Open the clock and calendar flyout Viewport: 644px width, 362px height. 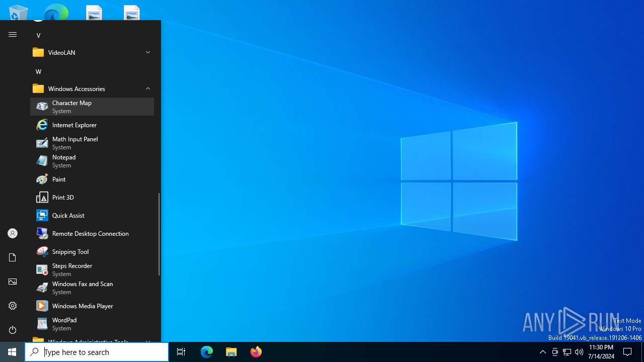[x=601, y=352]
